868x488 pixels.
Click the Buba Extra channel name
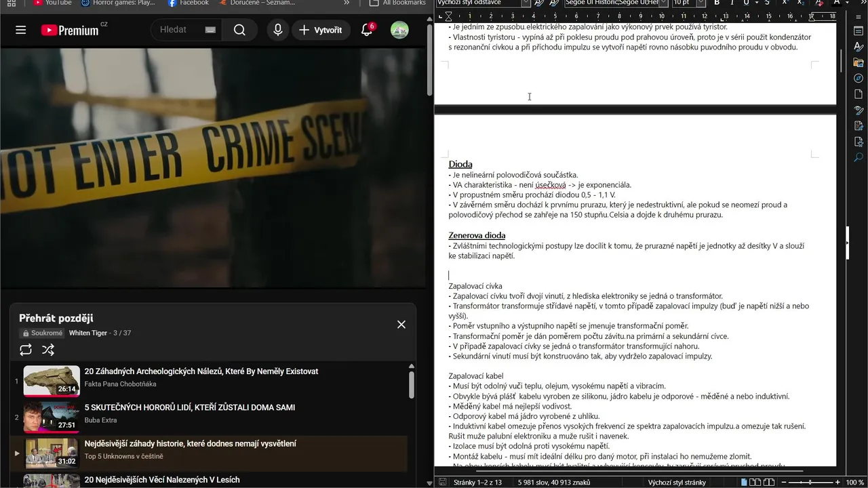click(x=100, y=420)
